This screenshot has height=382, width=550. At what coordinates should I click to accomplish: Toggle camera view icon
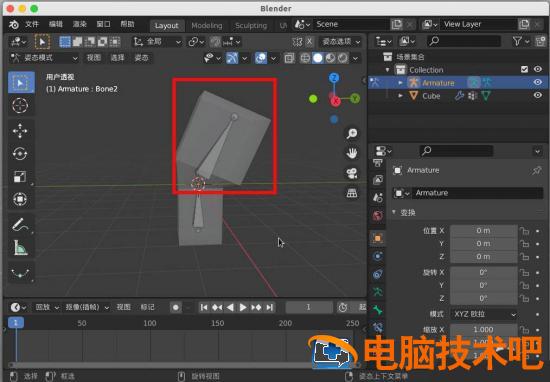(352, 173)
